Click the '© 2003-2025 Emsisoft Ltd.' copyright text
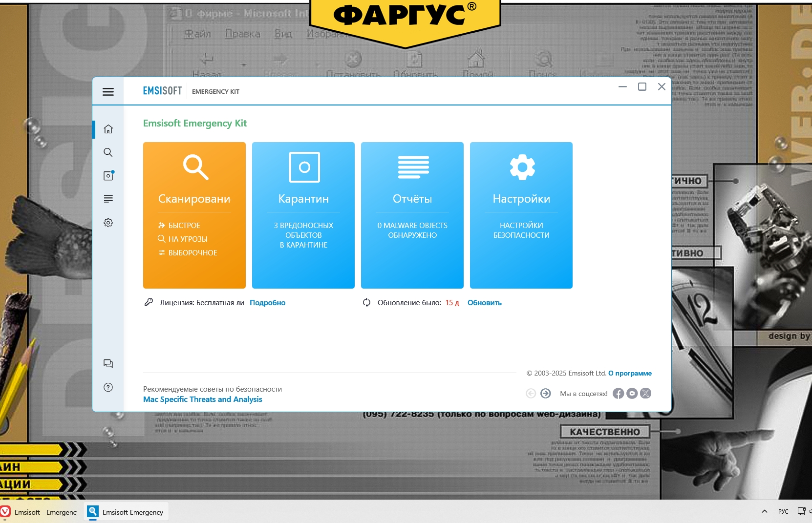Image resolution: width=812 pixels, height=523 pixels. [x=566, y=373]
